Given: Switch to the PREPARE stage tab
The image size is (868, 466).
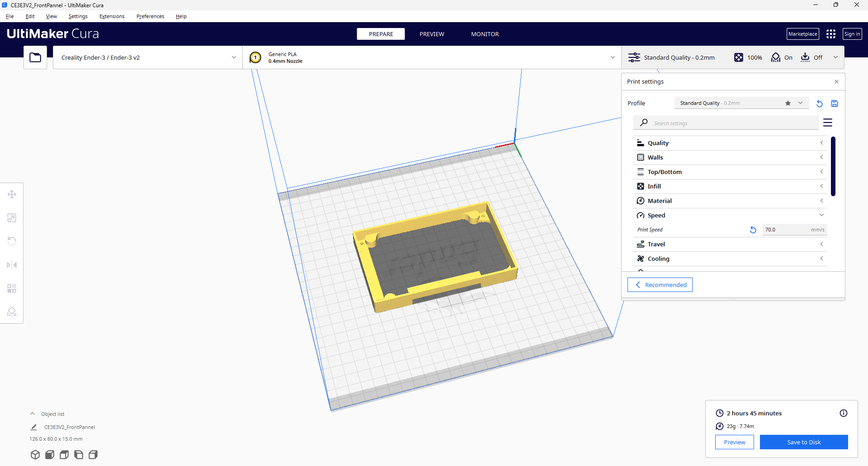Looking at the screenshot, I should coord(381,34).
